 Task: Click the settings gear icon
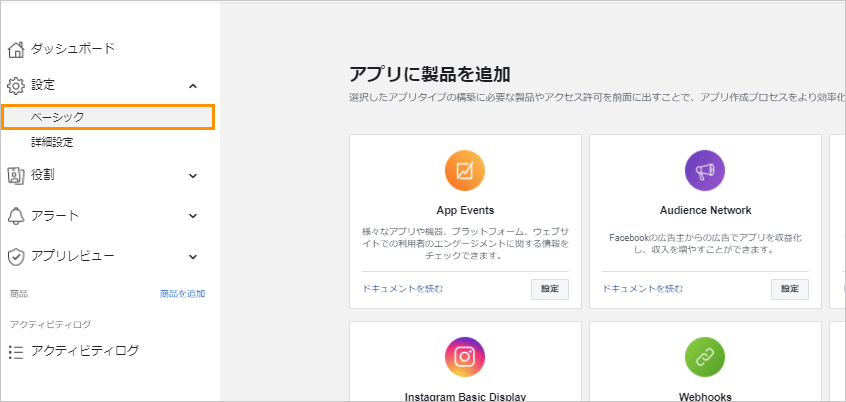(16, 85)
